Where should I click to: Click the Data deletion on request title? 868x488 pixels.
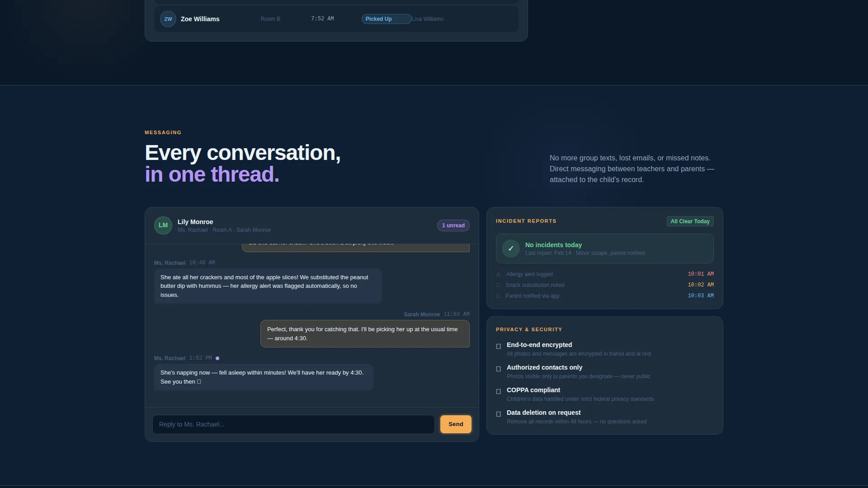(543, 413)
